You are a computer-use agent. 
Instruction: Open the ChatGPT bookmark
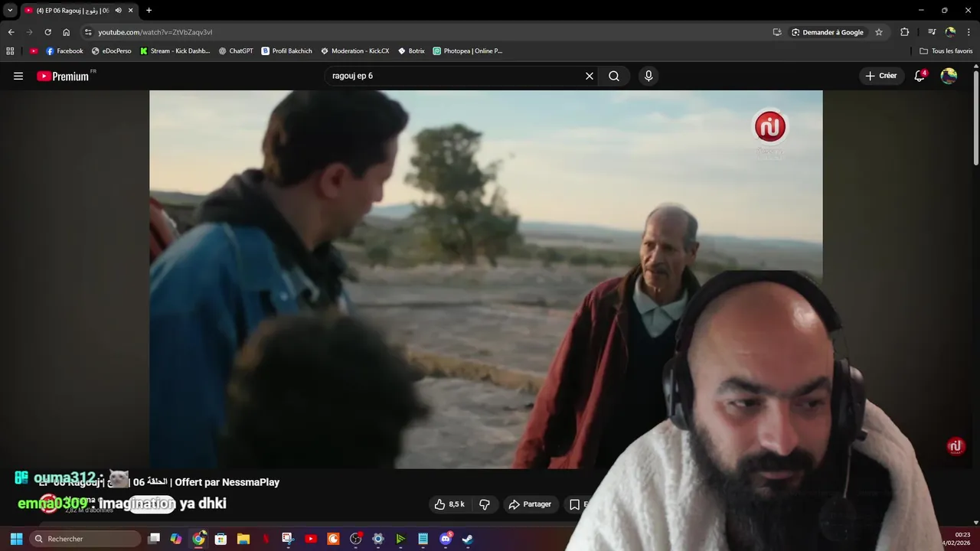pyautogui.click(x=236, y=51)
